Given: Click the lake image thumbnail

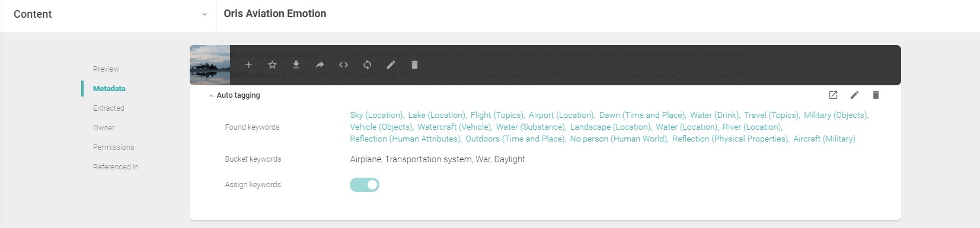Looking at the screenshot, I should point(210,65).
